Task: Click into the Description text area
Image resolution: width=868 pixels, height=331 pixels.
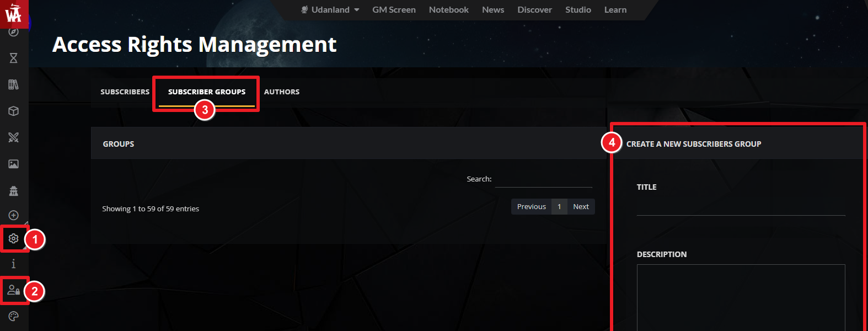Action: (741, 298)
